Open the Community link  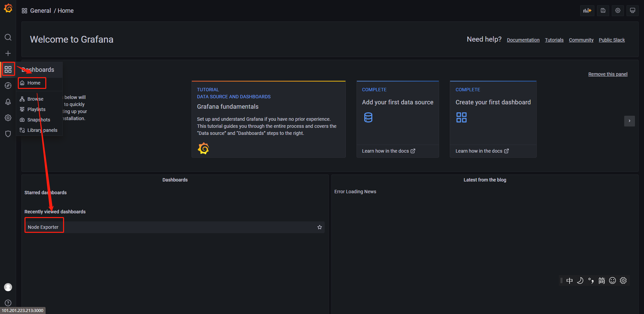click(581, 40)
